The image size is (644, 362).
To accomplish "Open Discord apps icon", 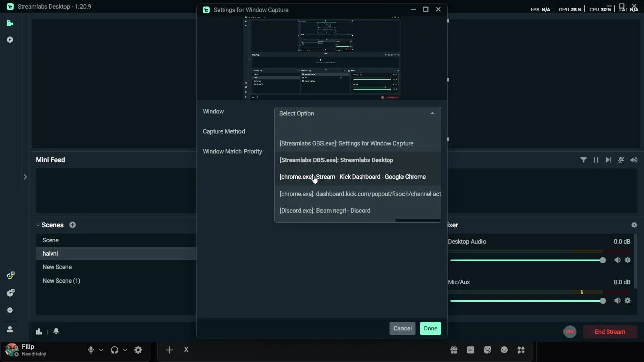I will coord(521,350).
